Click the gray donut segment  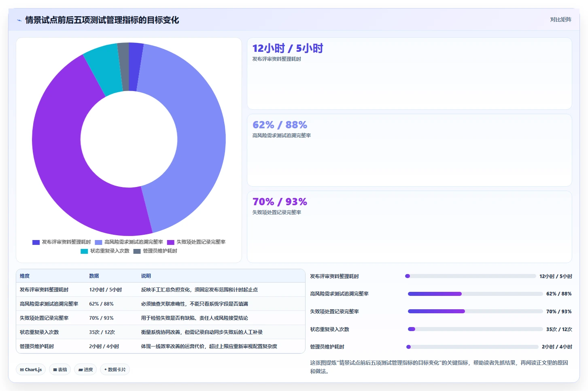pyautogui.click(x=124, y=67)
